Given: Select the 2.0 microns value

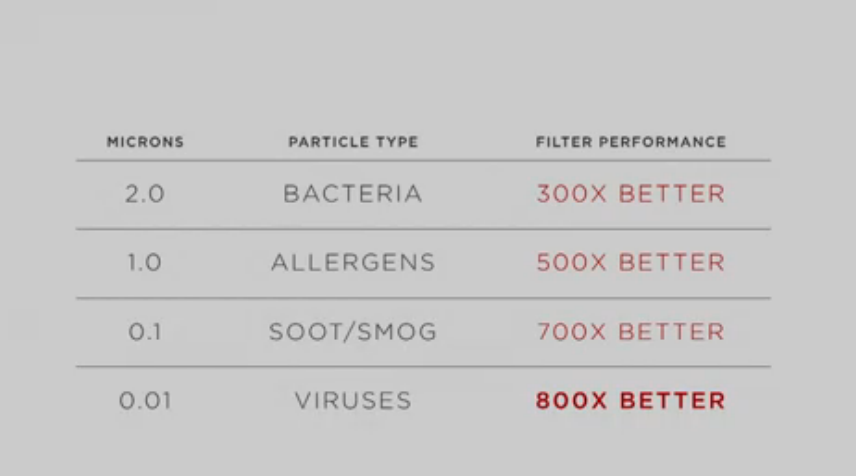Looking at the screenshot, I should click(145, 194).
